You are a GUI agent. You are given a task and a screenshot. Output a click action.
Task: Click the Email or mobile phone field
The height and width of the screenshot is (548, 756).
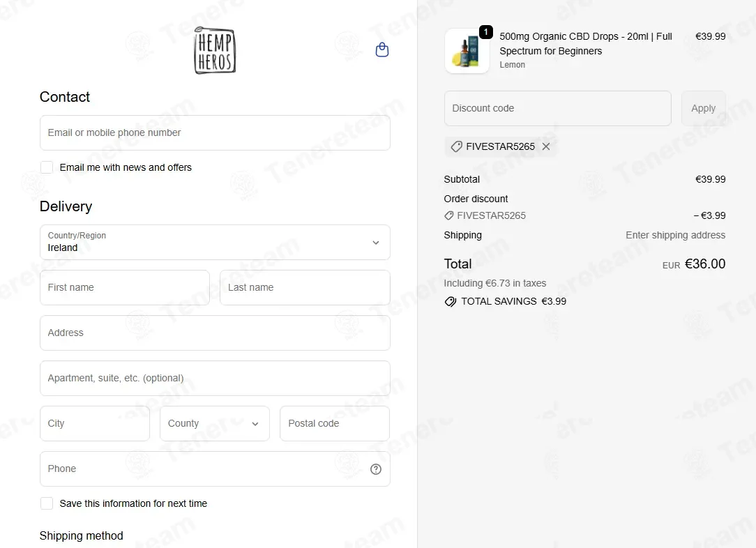point(215,132)
